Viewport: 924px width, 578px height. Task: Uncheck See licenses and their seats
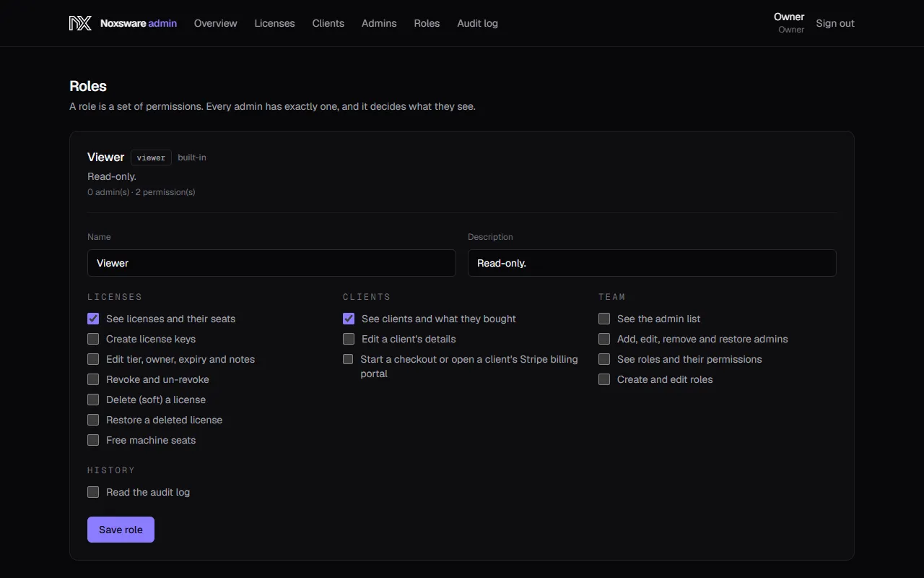coord(93,319)
